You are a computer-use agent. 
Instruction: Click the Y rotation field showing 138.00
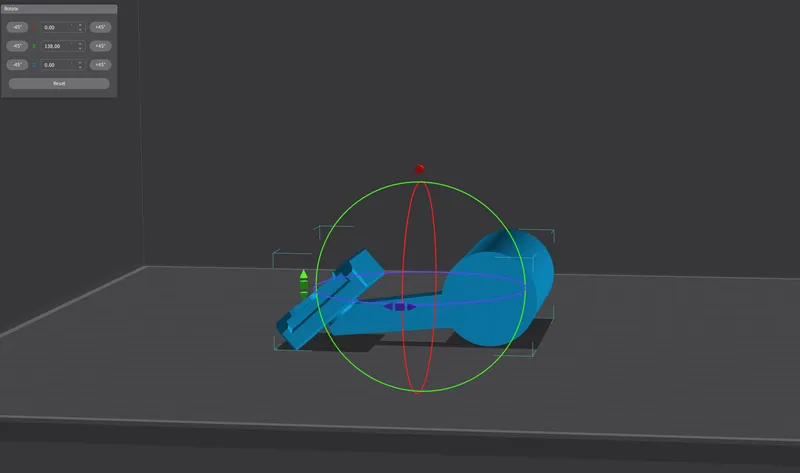(x=56, y=46)
